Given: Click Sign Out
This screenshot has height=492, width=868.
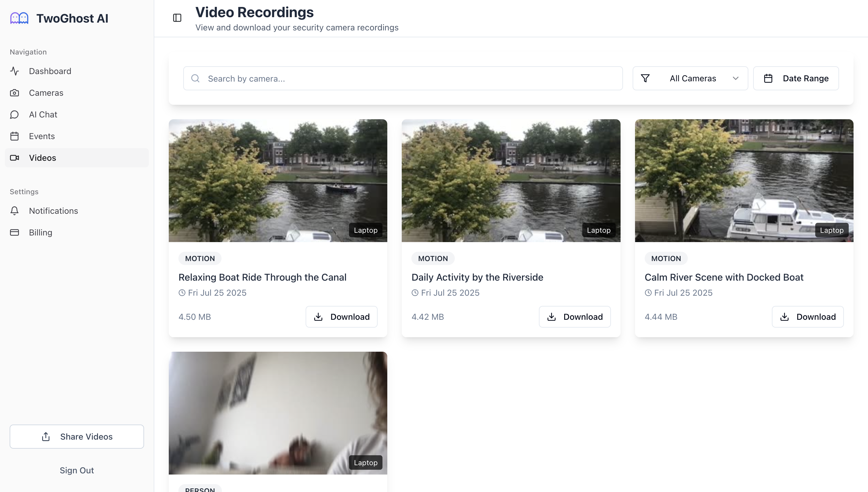Looking at the screenshot, I should 77,470.
